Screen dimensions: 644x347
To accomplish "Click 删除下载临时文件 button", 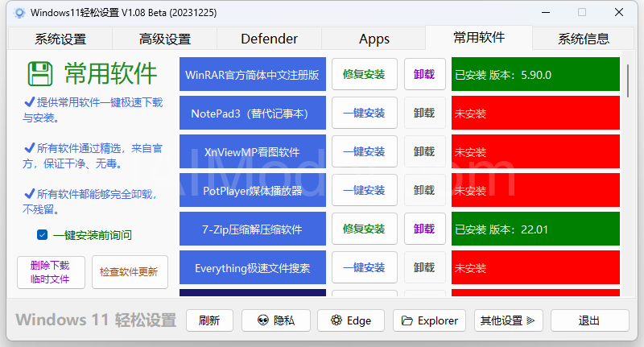I will (x=51, y=272).
